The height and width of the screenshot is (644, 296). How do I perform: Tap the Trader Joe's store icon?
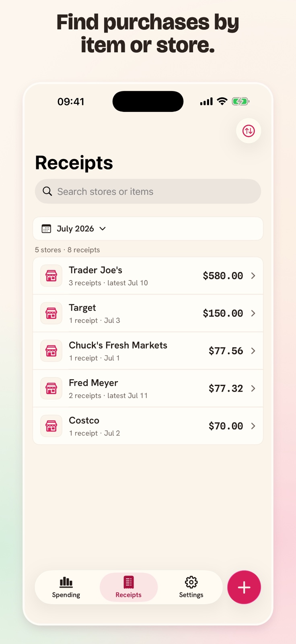click(51, 276)
